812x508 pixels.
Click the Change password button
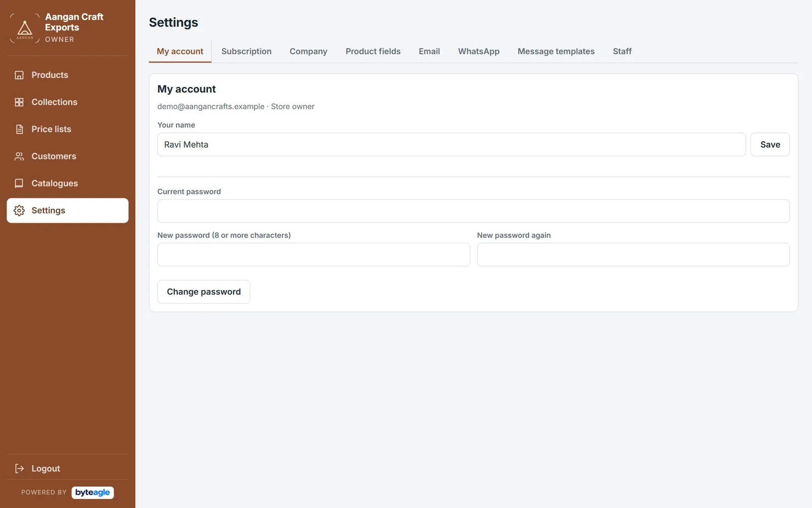pos(204,292)
